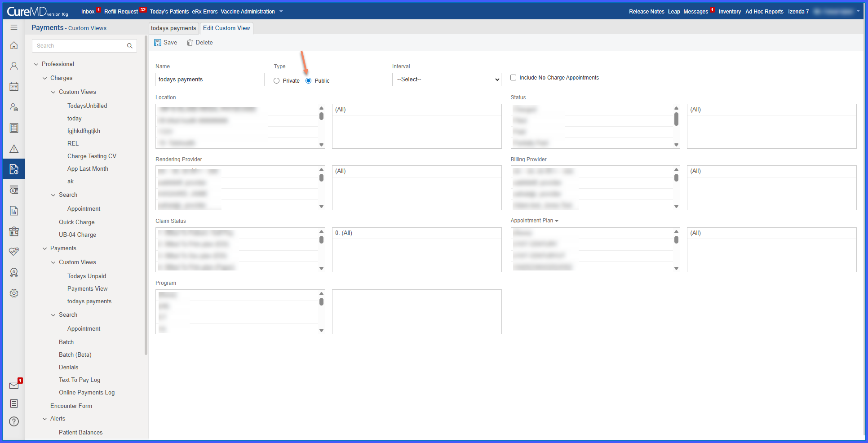Viewport: 868px width, 443px height.
Task: Open the Inbox menu item
Action: point(88,12)
